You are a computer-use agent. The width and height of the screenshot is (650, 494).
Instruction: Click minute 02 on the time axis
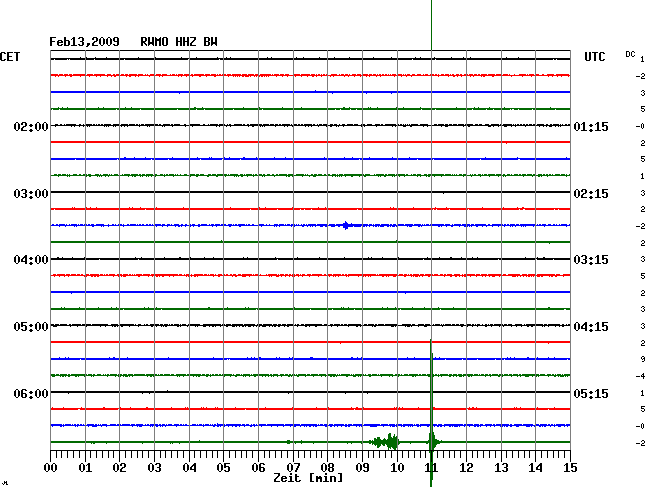pyautogui.click(x=119, y=468)
